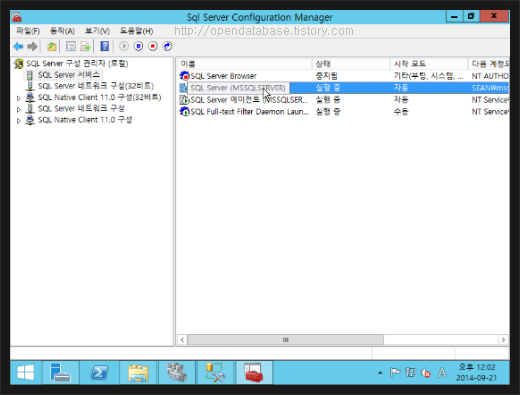This screenshot has width=520, height=395.
Task: Expand SQL Native Client 11.0 구성(32비트) node
Action: pyautogui.click(x=19, y=98)
